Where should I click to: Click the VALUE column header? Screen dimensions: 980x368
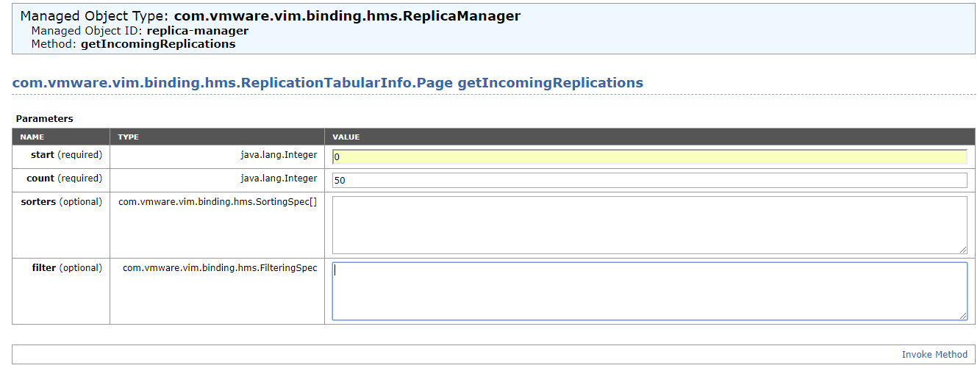pyautogui.click(x=346, y=137)
